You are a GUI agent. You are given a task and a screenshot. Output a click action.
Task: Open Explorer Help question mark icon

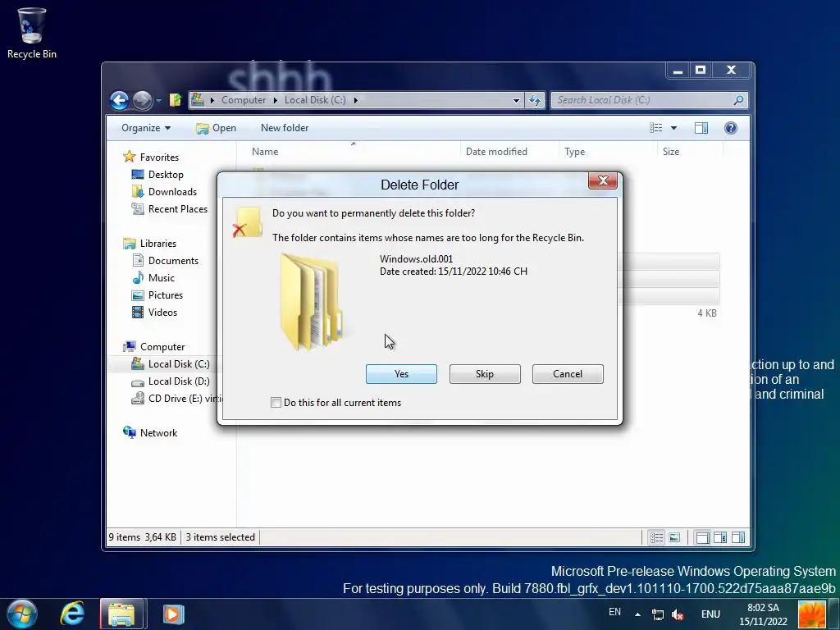coord(731,128)
